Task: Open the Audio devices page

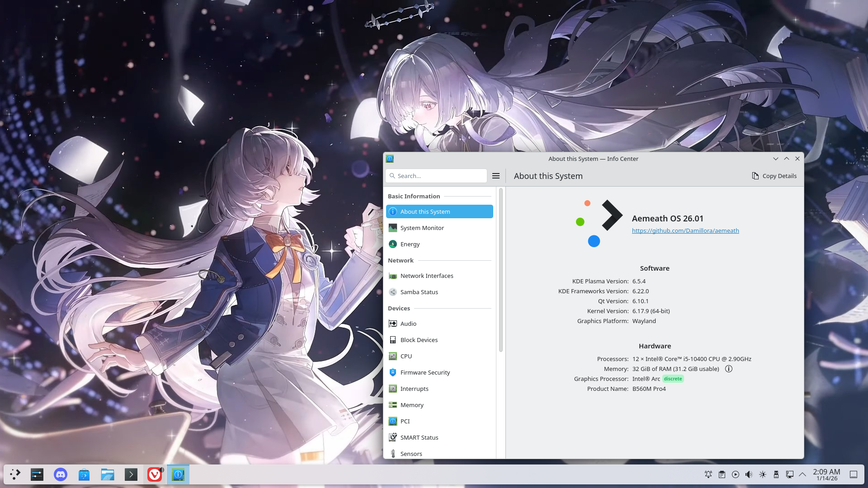Action: [439, 324]
